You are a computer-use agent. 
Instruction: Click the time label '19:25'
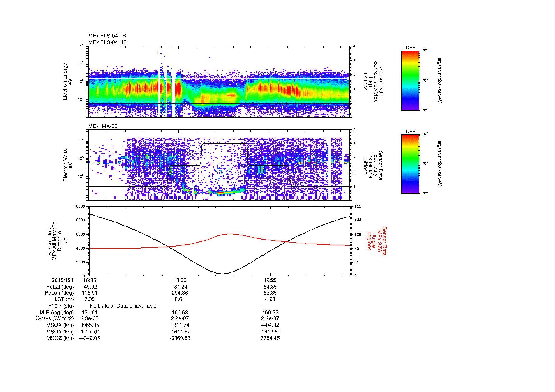[271, 280]
